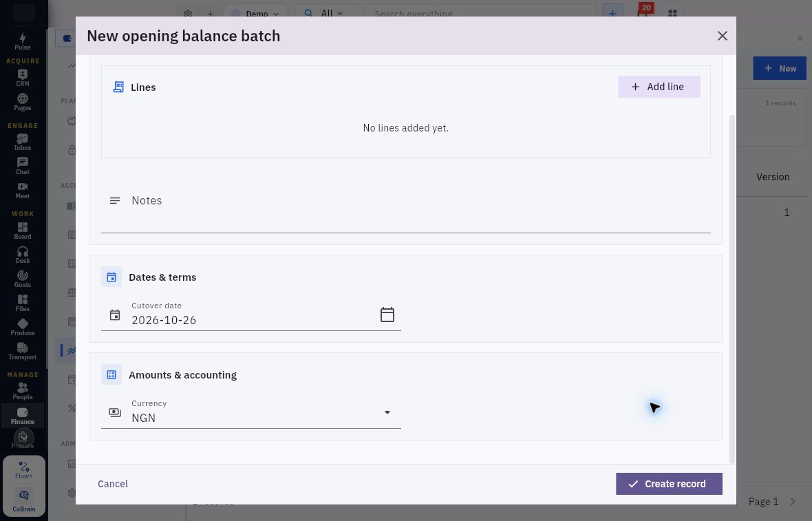Expand the Currency NGN dropdown
Image resolution: width=812 pixels, height=521 pixels.
pos(251,413)
